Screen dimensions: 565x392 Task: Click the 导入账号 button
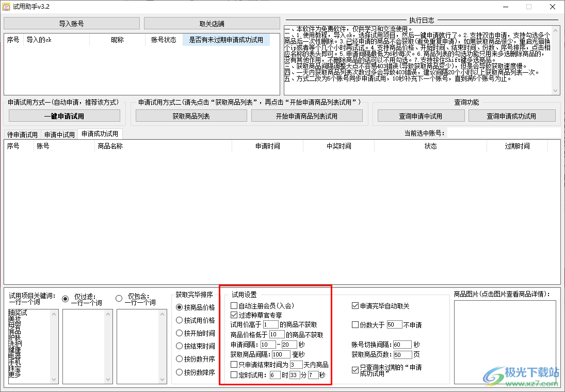(71, 23)
